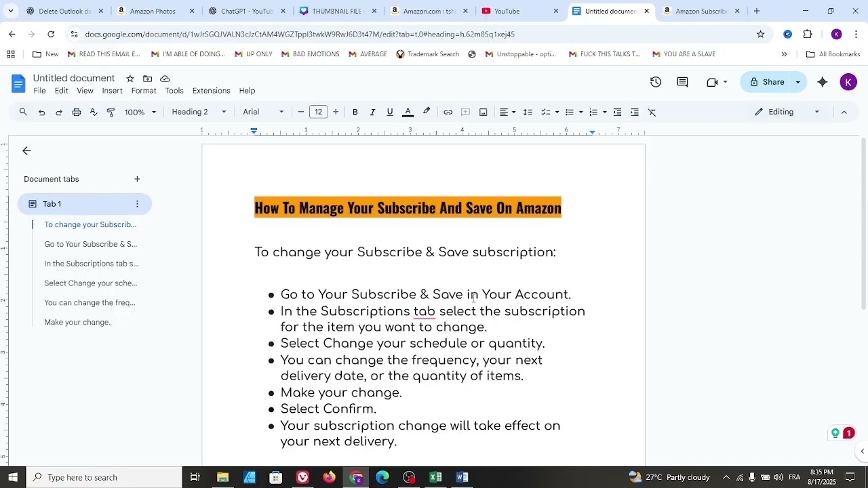The image size is (868, 488).
Task: Search the menus with the magnifier icon
Action: (x=23, y=112)
